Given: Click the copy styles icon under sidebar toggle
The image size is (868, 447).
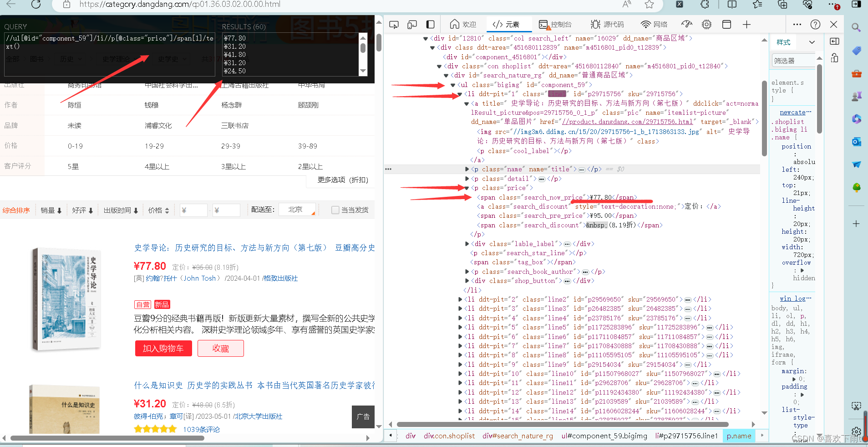Looking at the screenshot, I should click(x=834, y=58).
